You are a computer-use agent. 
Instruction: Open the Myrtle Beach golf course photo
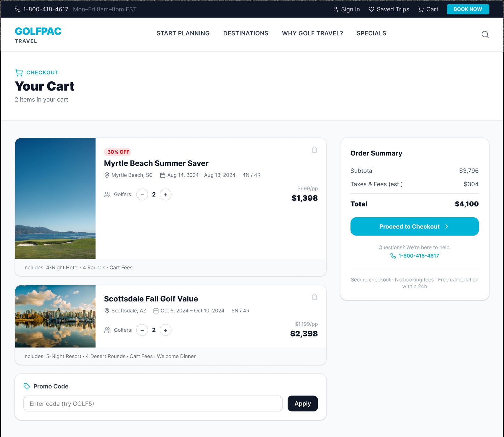point(55,198)
